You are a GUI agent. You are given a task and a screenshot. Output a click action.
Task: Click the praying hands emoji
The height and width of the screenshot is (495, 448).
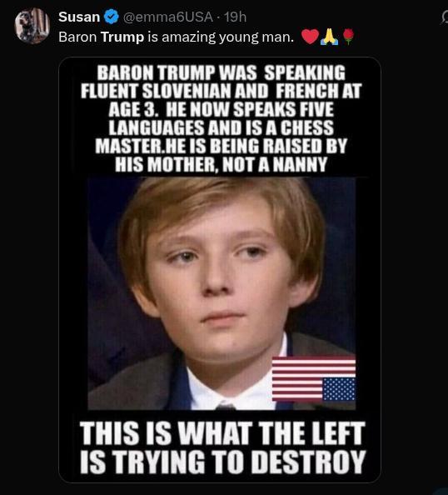click(x=329, y=37)
